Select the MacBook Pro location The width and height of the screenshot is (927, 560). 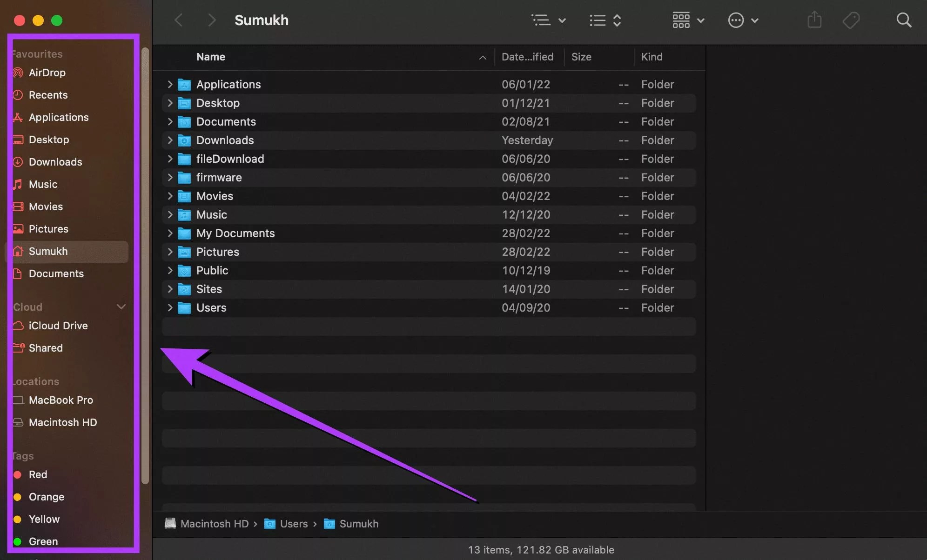60,400
